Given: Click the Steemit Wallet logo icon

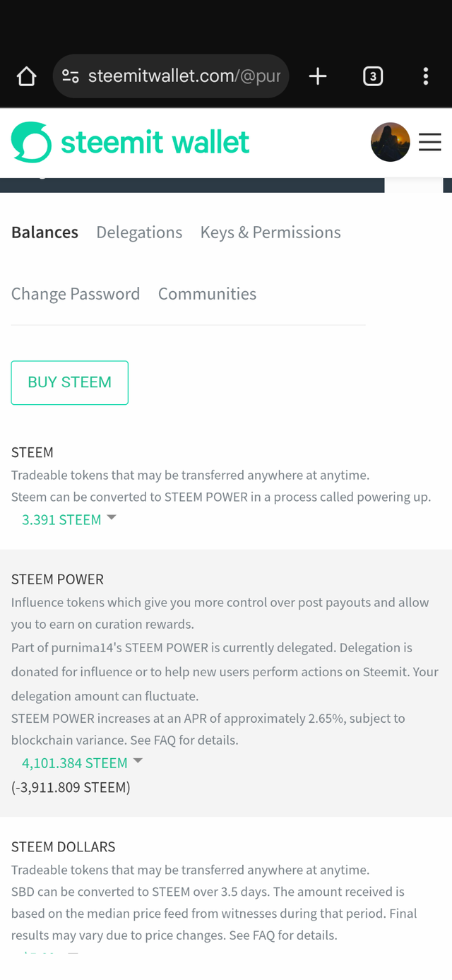Looking at the screenshot, I should (x=31, y=142).
